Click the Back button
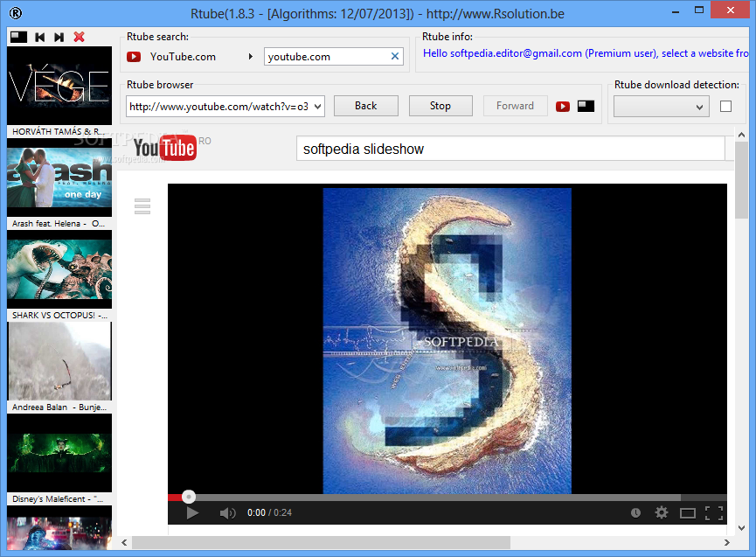 click(366, 106)
